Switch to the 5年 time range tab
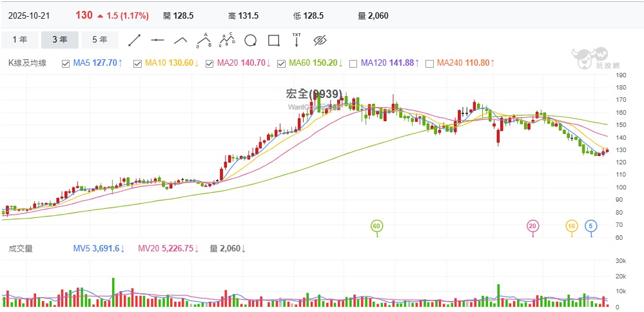Image resolution: width=644 pixels, height=312 pixels. [100, 40]
